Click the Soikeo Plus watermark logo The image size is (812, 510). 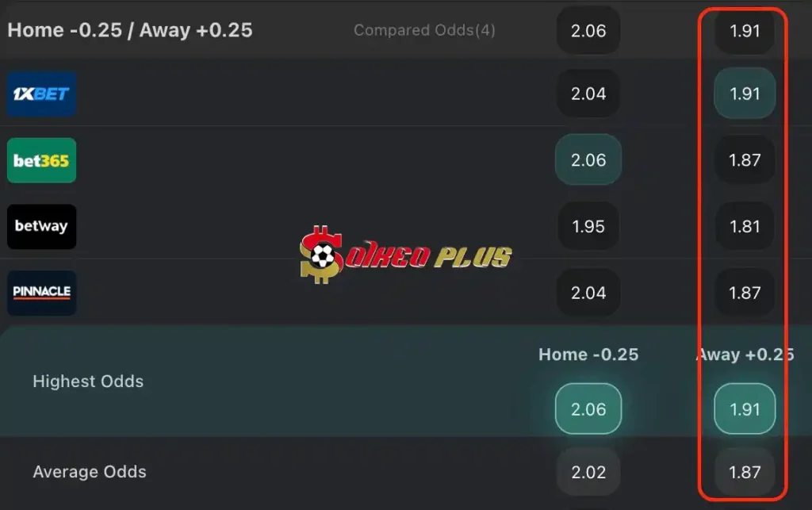point(405,255)
